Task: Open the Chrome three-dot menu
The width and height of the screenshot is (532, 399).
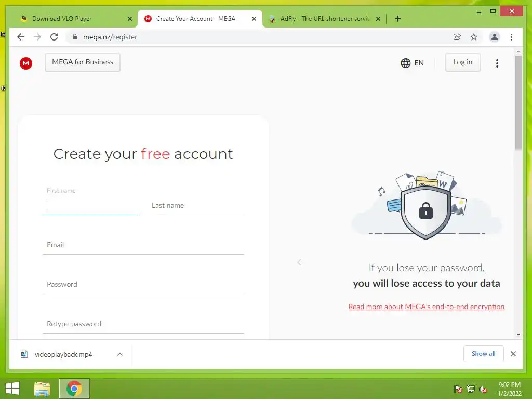Action: (x=511, y=37)
